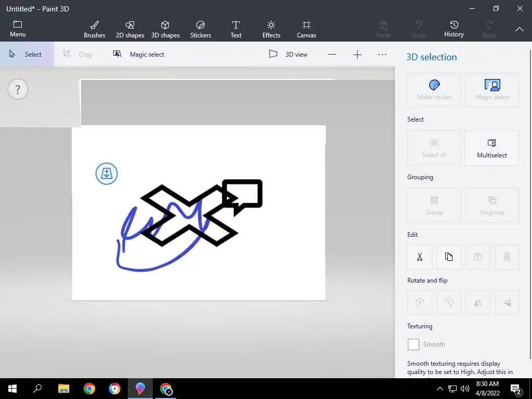The image size is (532, 399).
Task: Activate the Select tool
Action: tap(26, 54)
